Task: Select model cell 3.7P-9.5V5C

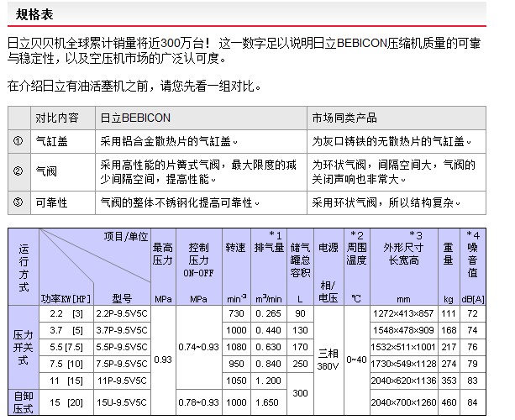Action: click(x=122, y=330)
